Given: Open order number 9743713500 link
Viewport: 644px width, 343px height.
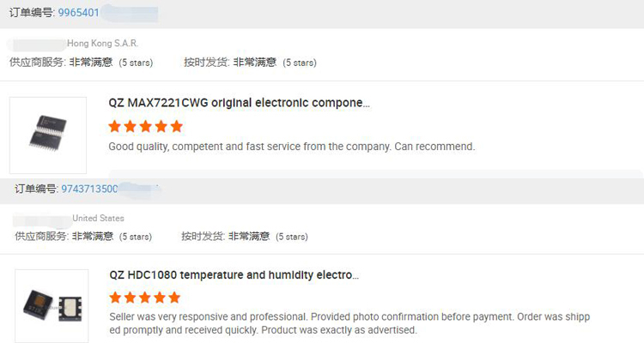Looking at the screenshot, I should [x=89, y=189].
